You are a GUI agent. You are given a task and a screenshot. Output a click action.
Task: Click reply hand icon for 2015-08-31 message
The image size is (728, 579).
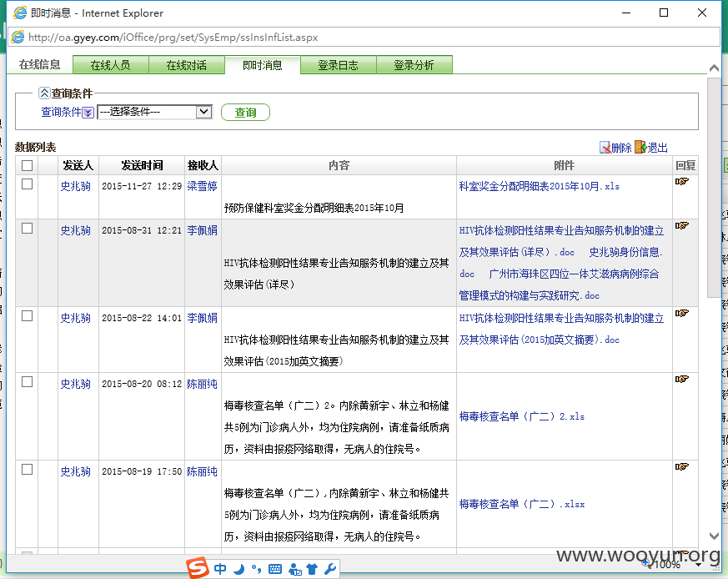click(x=681, y=225)
